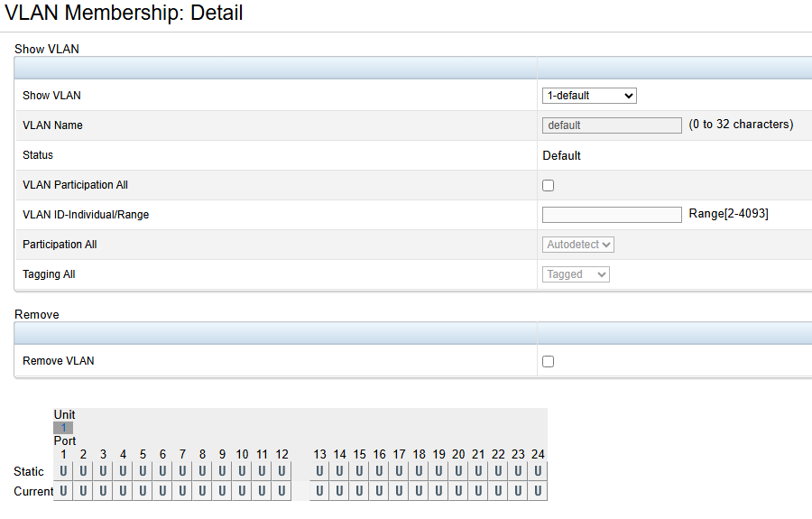The width and height of the screenshot is (812, 519).
Task: Click Current membership cell for port 18
Action: coord(419,491)
